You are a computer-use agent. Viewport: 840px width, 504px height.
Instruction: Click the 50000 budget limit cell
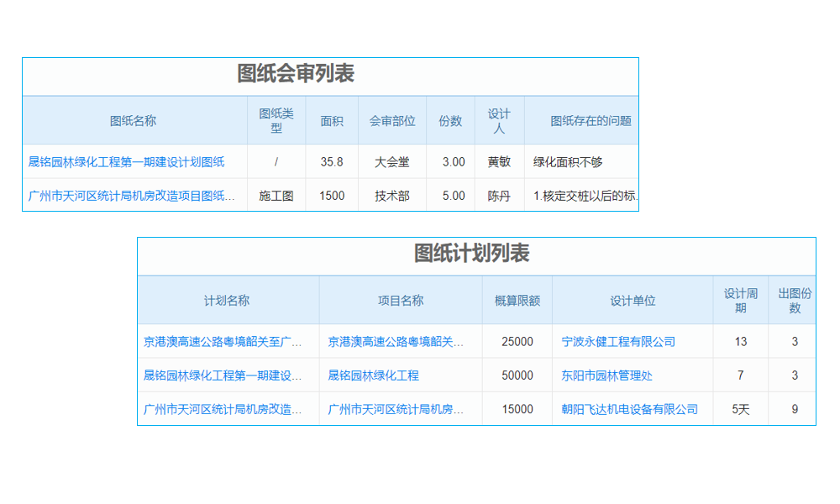point(516,375)
